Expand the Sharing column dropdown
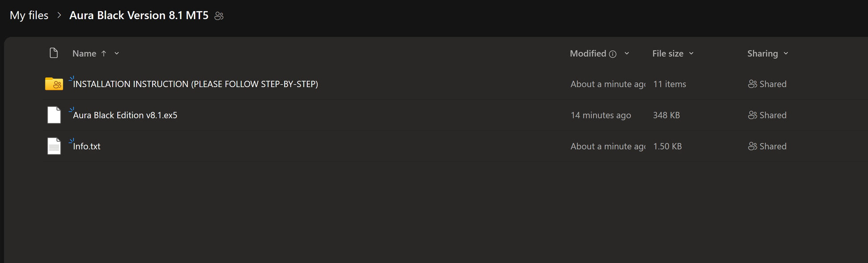Screen dimensions: 868x263 click(786, 54)
